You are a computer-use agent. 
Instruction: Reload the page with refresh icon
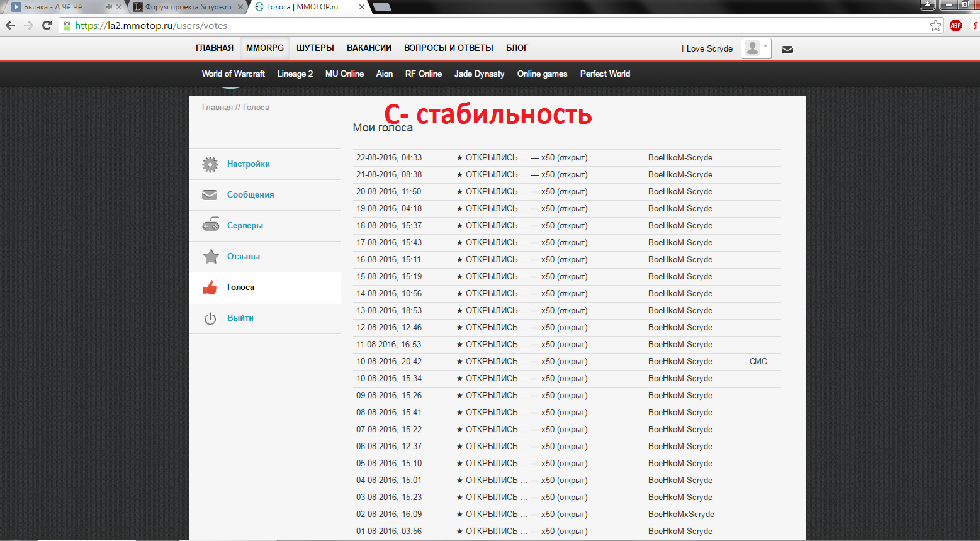[47, 26]
